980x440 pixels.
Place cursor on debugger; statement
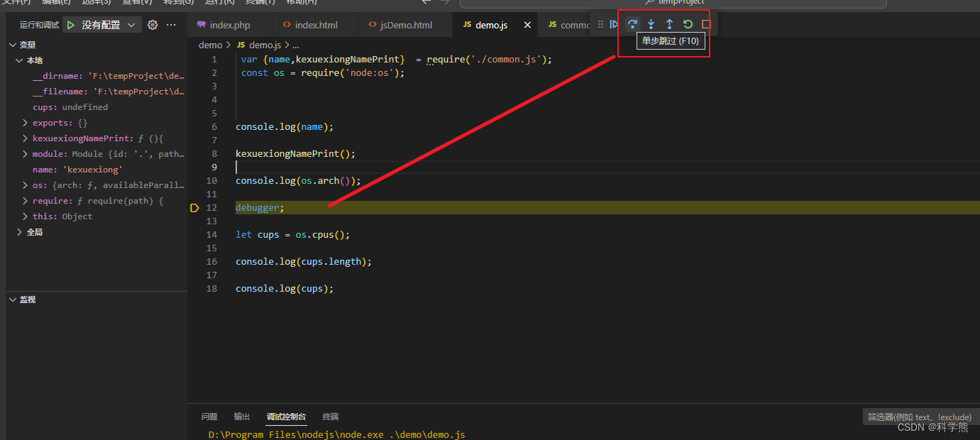(260, 208)
